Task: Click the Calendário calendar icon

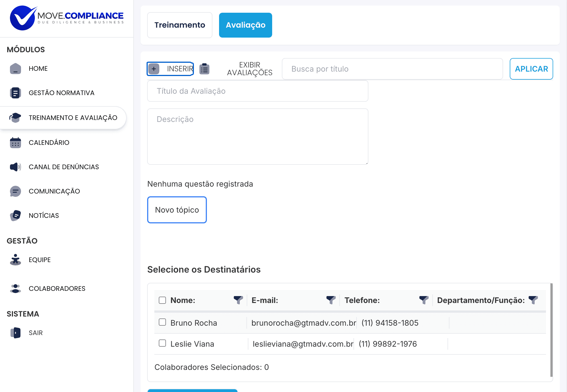Action: click(15, 143)
